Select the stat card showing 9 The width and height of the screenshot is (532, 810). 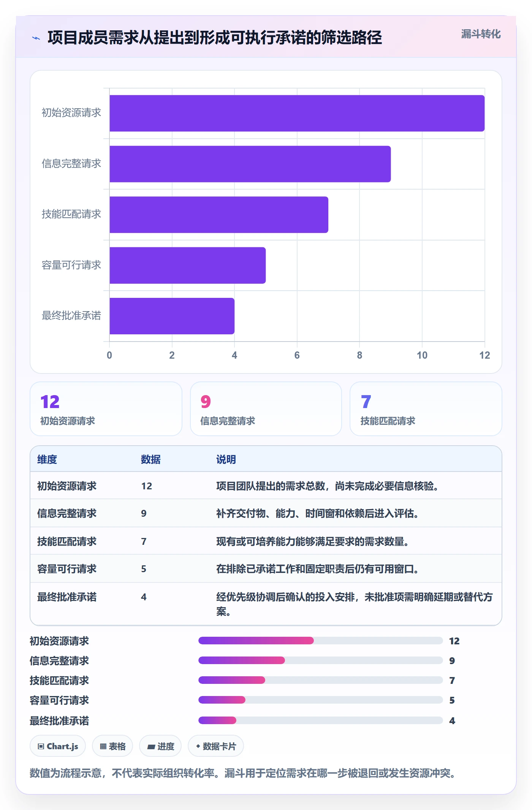tap(266, 409)
